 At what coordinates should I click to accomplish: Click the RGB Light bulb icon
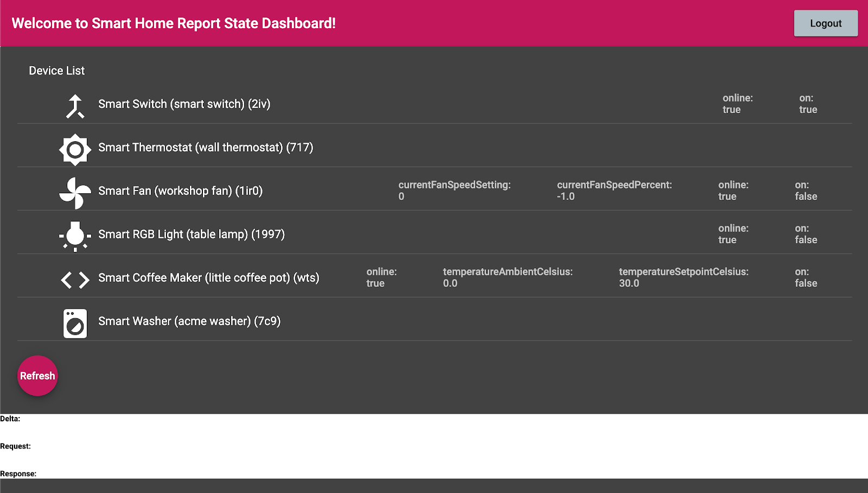click(75, 236)
